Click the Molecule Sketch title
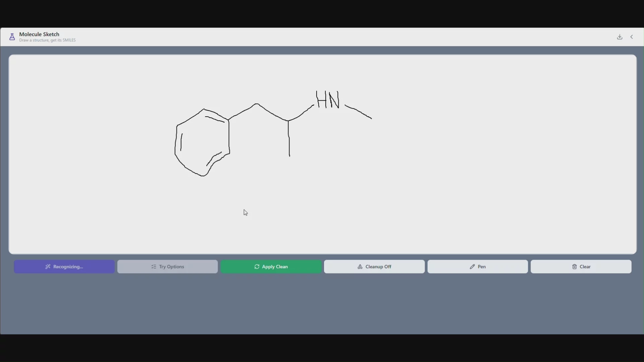The width and height of the screenshot is (644, 362). [39, 34]
